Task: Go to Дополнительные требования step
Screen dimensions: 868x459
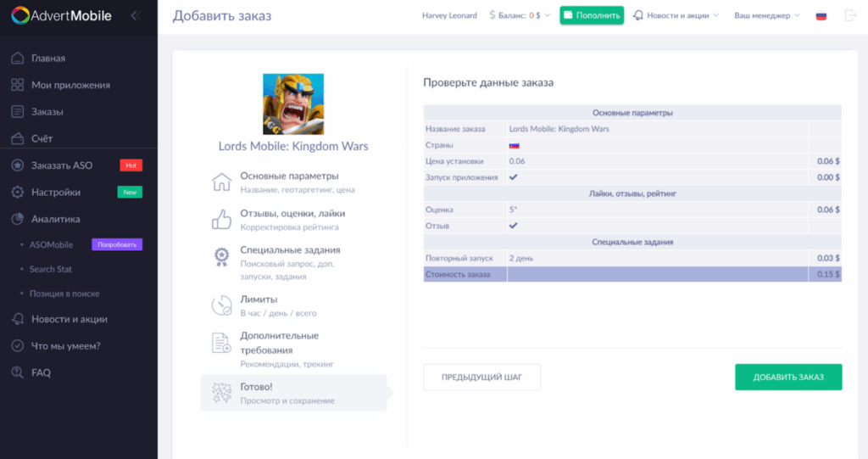Action: point(293,350)
